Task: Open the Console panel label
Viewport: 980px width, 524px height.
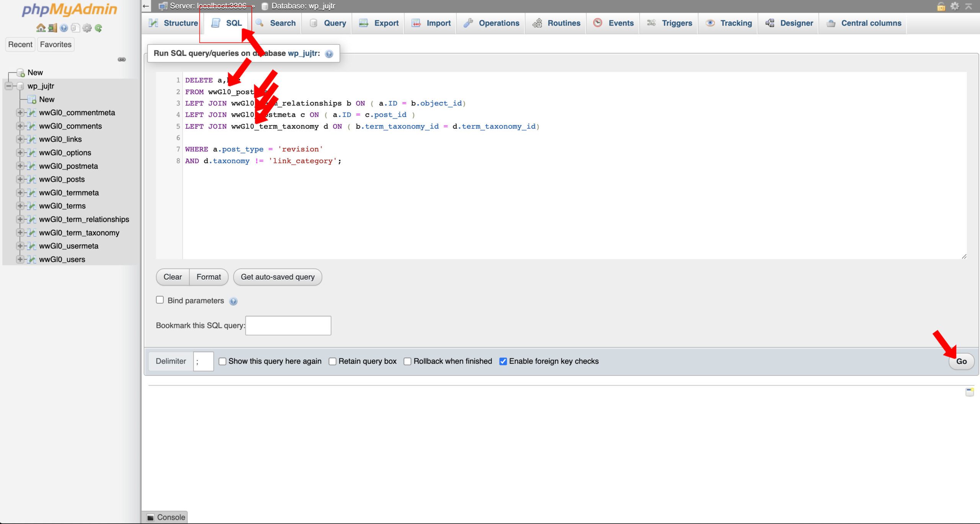Action: [x=171, y=517]
